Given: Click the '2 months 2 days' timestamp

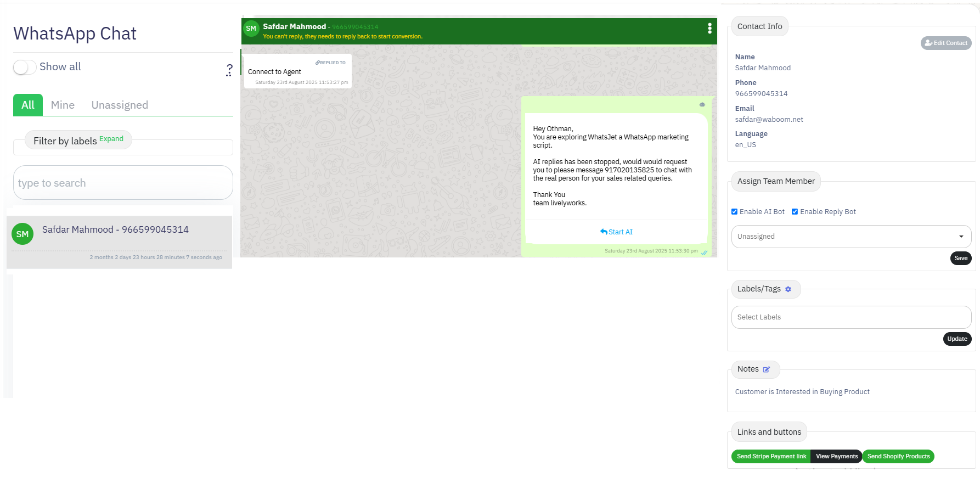Looking at the screenshot, I should [156, 257].
